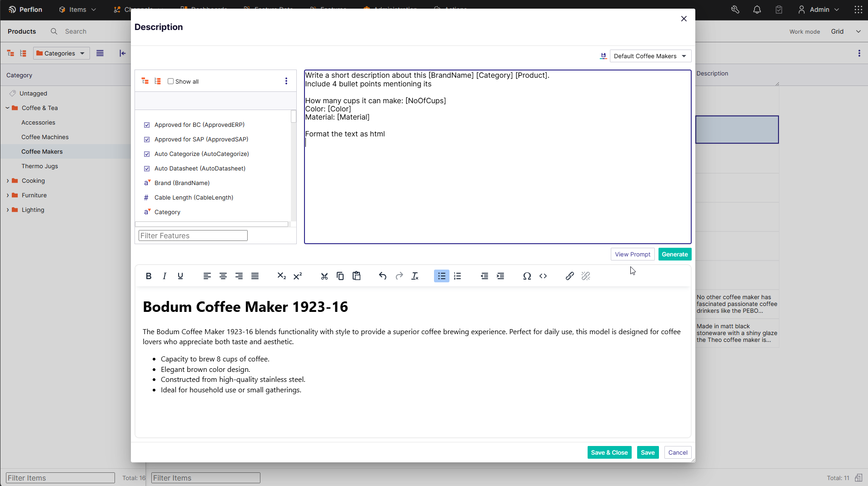Click the prompt text area
Image resolution: width=868 pixels, height=486 pixels.
coord(498,157)
